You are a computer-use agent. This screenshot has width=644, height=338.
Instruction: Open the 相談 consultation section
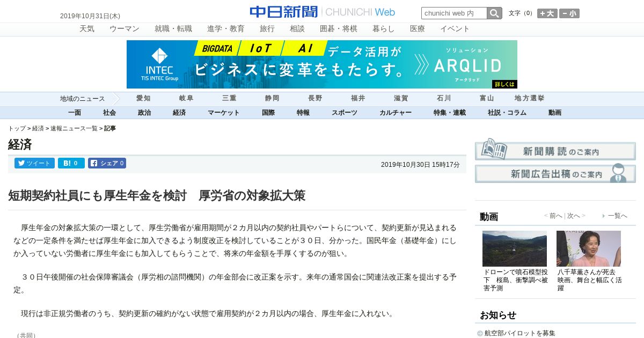(x=297, y=29)
